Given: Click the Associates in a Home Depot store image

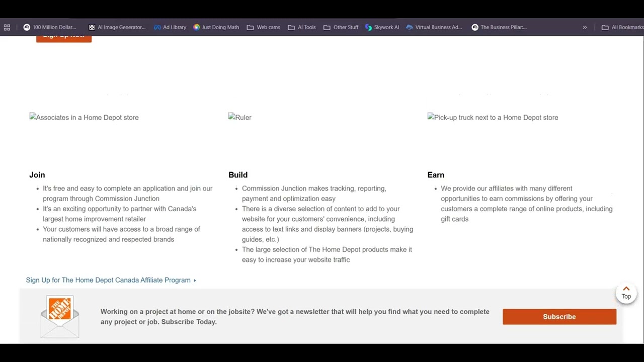Looking at the screenshot, I should [x=84, y=118].
